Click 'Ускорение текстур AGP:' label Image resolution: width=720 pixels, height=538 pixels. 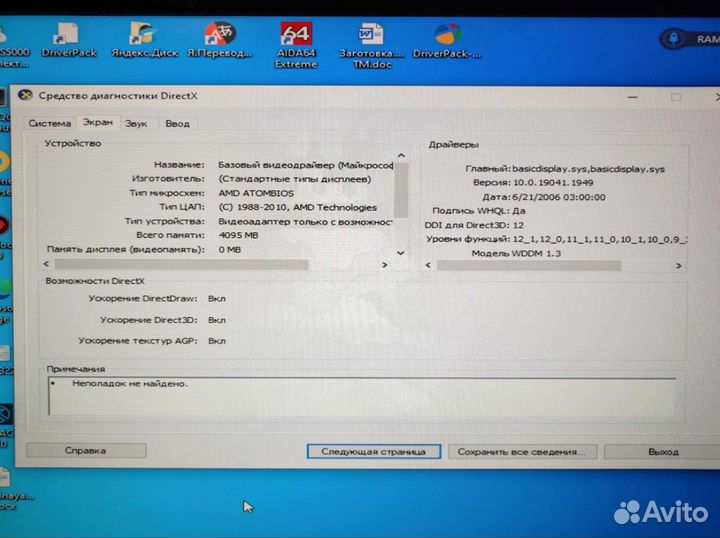(138, 341)
